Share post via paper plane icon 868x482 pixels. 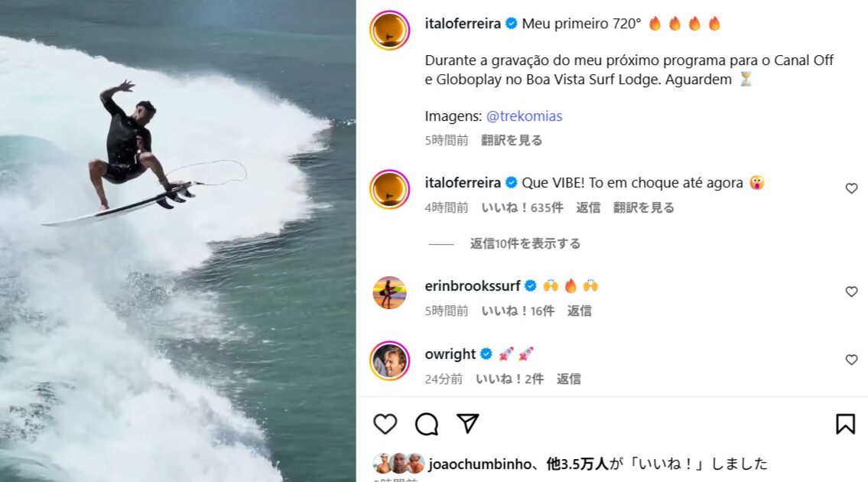point(468,423)
